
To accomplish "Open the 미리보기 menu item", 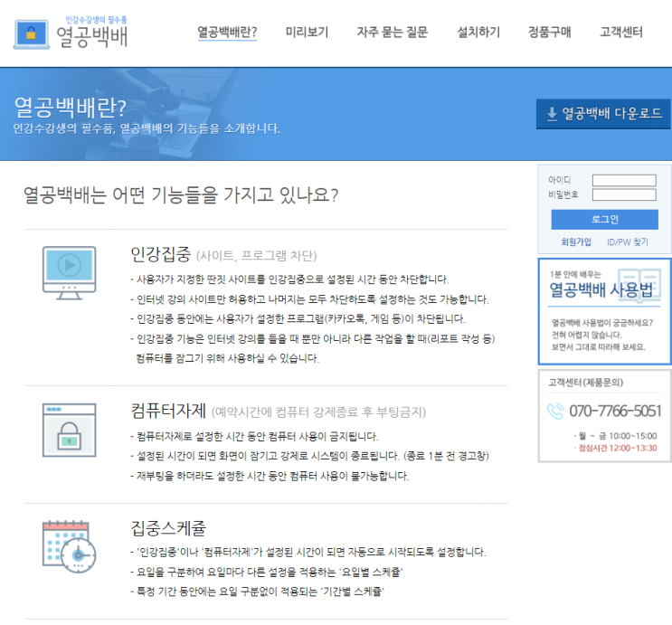I will (307, 33).
